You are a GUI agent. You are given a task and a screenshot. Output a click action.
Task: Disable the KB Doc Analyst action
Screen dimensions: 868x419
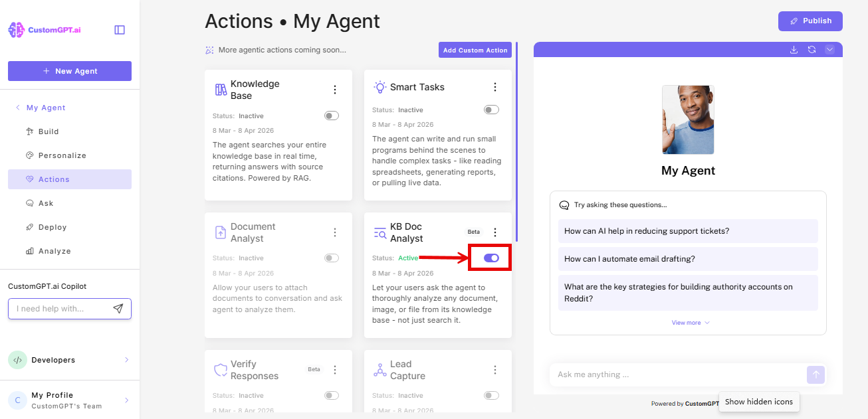(x=490, y=258)
